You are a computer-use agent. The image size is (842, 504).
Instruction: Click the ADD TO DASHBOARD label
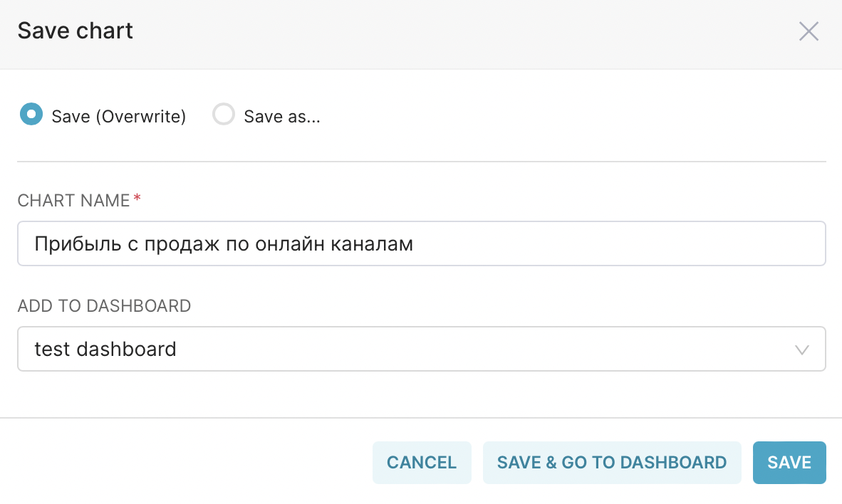(104, 306)
